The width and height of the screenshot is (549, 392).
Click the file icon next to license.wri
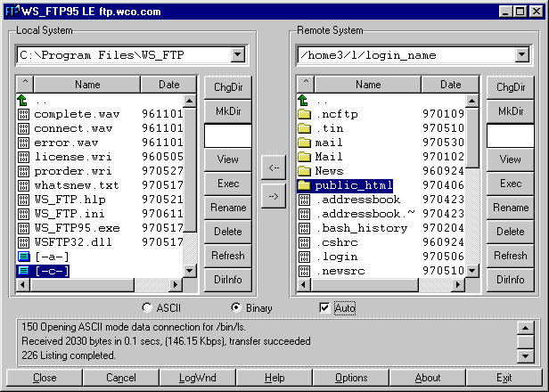tap(23, 157)
